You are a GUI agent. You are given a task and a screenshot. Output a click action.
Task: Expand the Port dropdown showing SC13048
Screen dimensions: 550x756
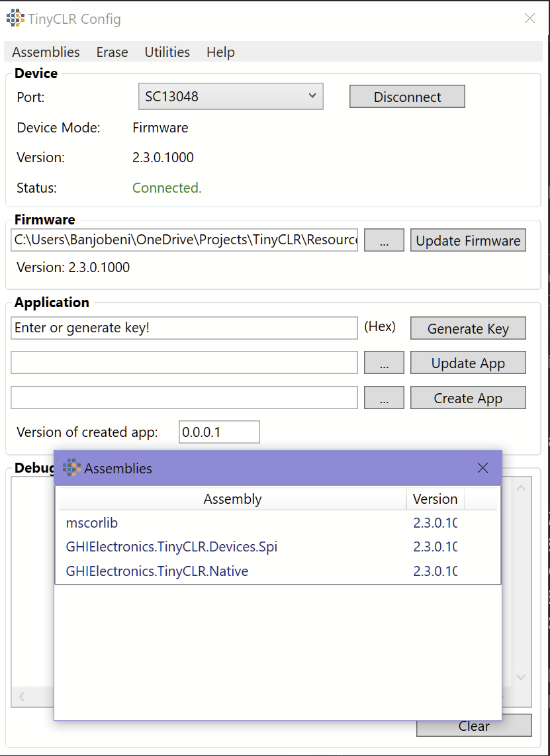231,97
